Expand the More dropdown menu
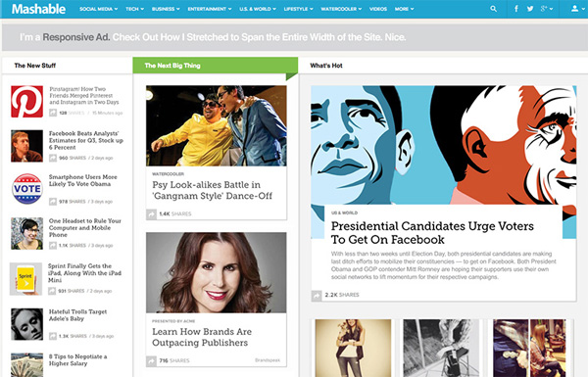Screen dimensions: 588x377 tap(404, 9)
